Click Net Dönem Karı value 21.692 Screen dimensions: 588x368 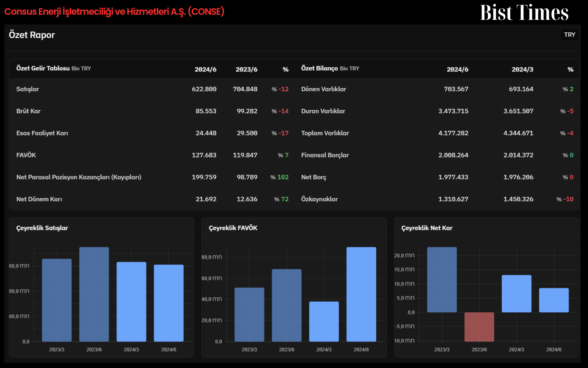[x=206, y=199]
